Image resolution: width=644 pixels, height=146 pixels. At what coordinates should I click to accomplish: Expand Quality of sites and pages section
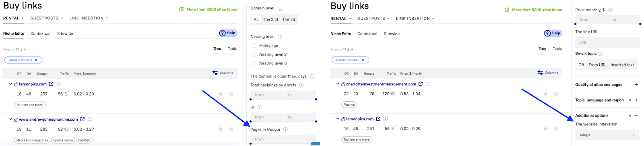(x=636, y=85)
